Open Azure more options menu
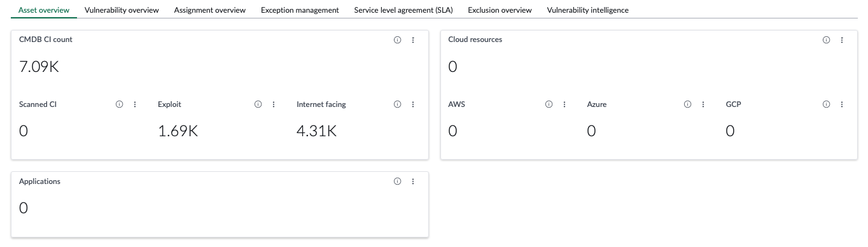The width and height of the screenshot is (868, 247). (x=703, y=104)
